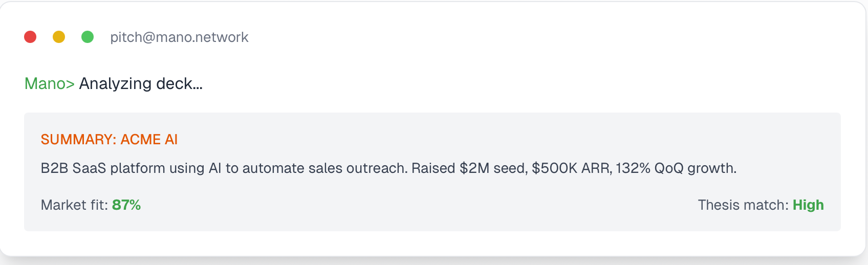This screenshot has width=868, height=265.
Task: Click the green maximize window dot
Action: (x=88, y=37)
